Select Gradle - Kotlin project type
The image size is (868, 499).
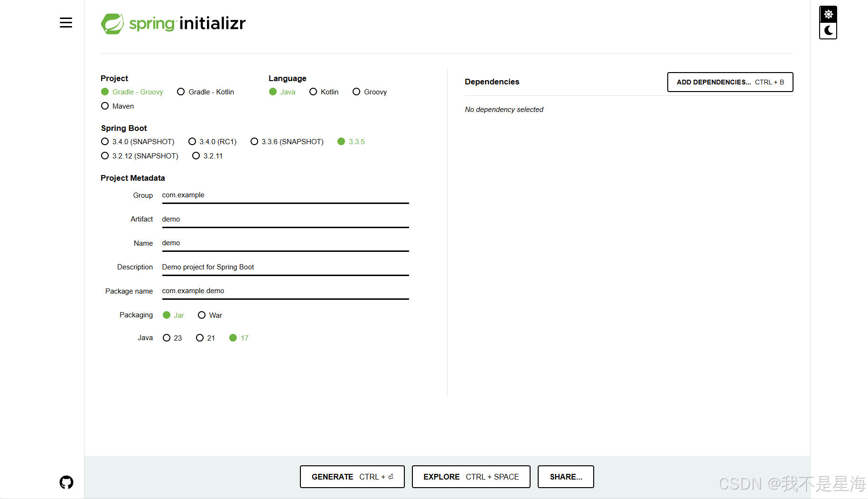(x=205, y=92)
